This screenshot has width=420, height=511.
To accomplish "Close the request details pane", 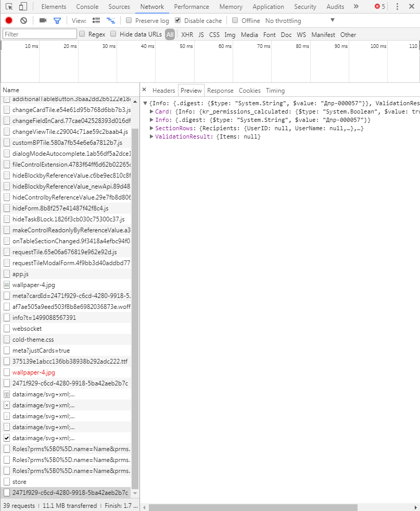I will (x=144, y=90).
